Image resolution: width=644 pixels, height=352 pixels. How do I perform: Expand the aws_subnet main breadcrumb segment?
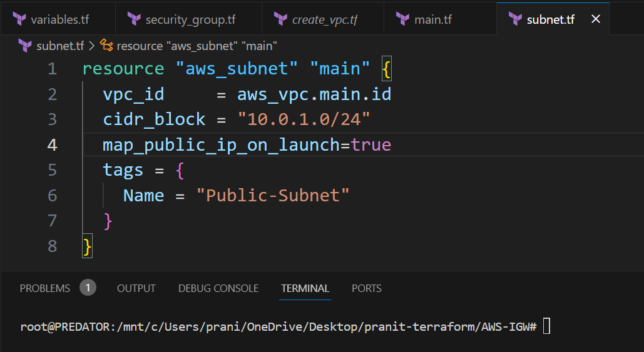coord(197,46)
